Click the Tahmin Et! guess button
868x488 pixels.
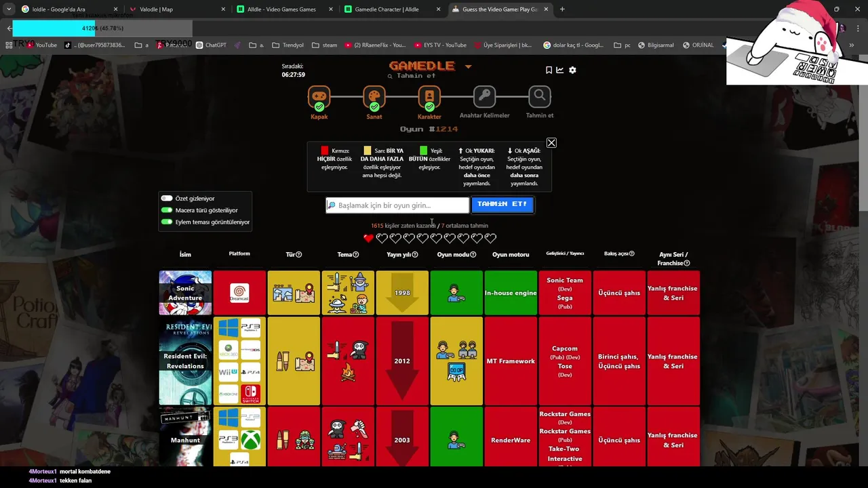pos(502,205)
